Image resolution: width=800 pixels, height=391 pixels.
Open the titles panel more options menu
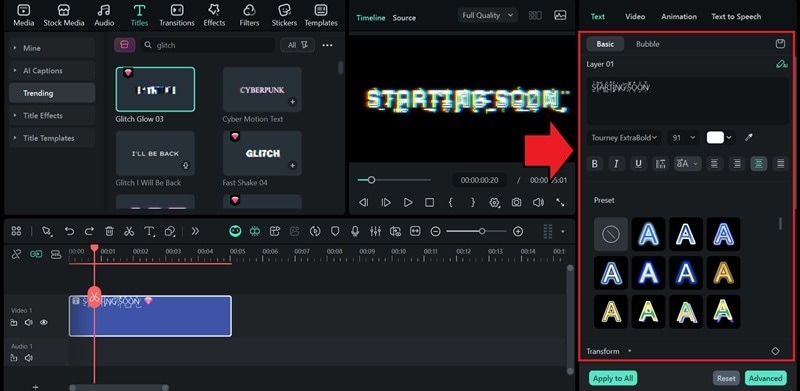pos(328,45)
